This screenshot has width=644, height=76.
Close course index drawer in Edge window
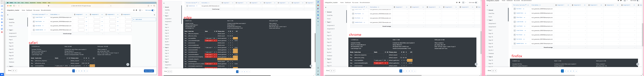tap(164, 3)
